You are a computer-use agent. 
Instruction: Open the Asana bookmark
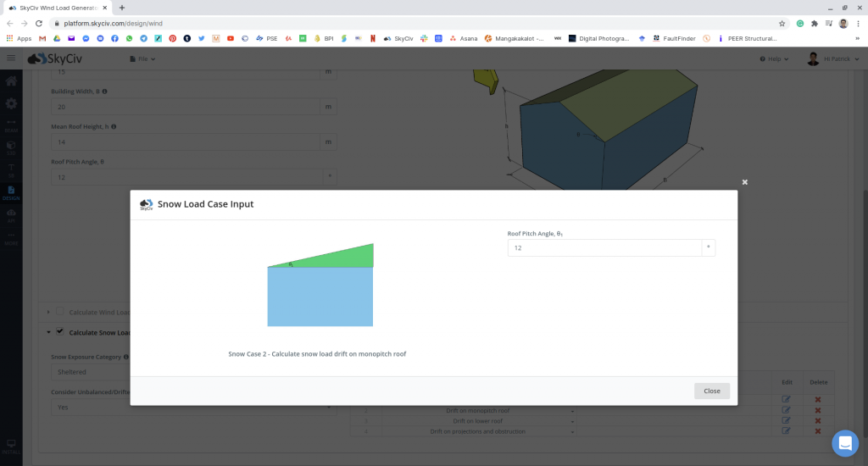[x=463, y=38]
